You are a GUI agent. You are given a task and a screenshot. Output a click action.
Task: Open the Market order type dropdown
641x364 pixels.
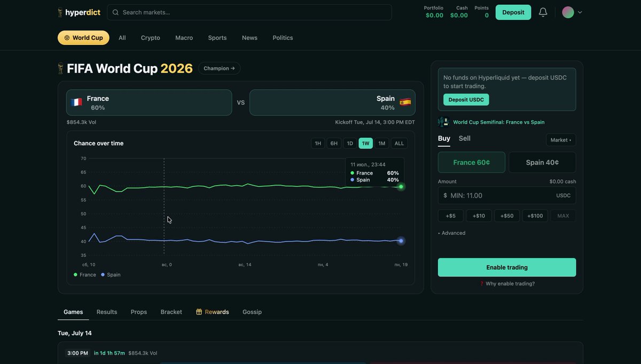pos(561,140)
